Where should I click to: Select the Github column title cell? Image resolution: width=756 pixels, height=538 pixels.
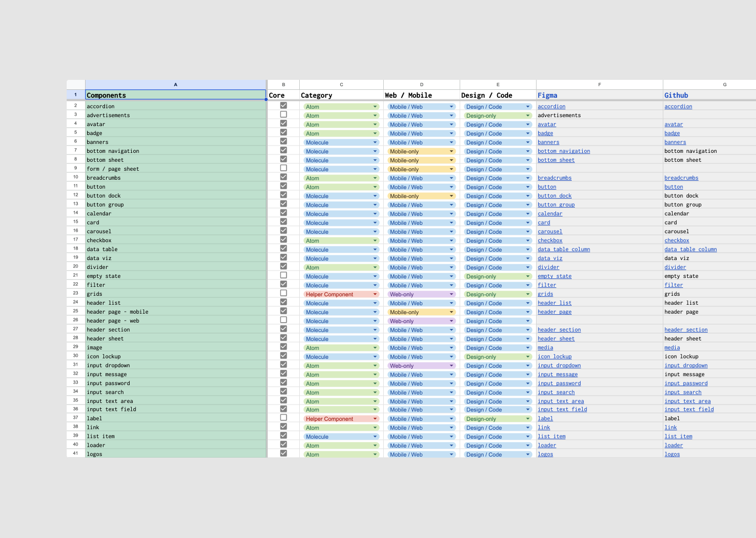click(710, 95)
